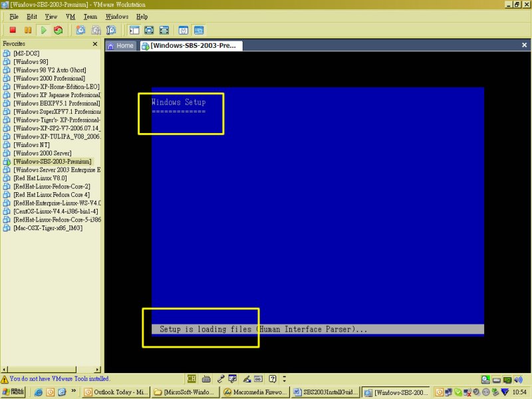
Task: Launch Internet Explorer from Quick Launch
Action: click(39, 392)
